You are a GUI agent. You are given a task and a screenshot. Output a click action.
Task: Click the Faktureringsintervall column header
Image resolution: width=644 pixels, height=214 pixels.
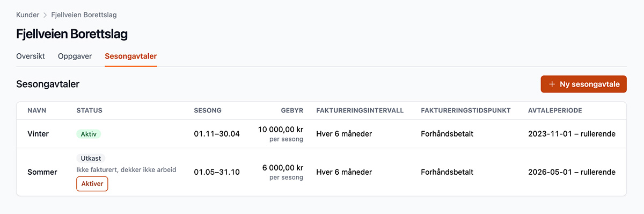pos(360,111)
